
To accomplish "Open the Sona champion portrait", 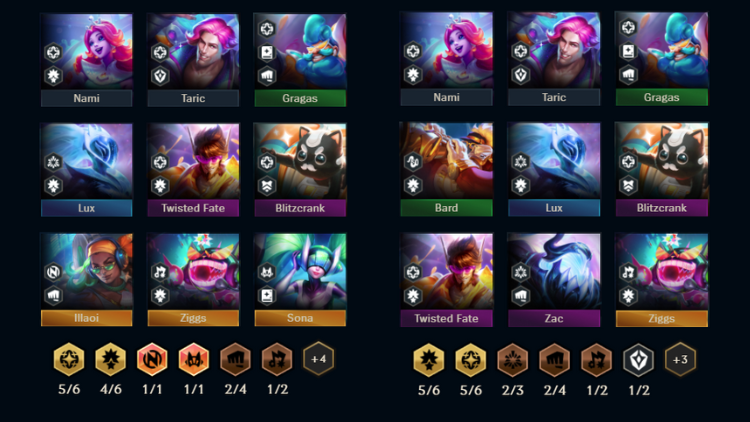I will coord(300,271).
